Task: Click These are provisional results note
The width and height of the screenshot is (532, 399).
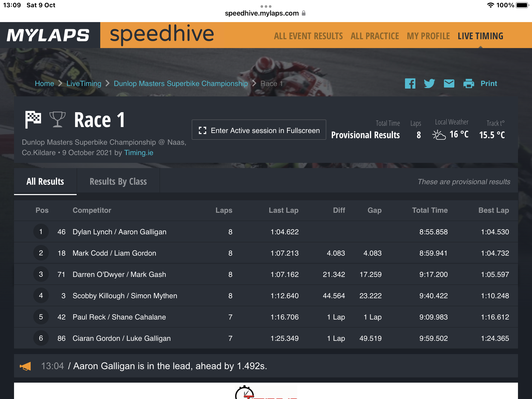Action: [x=464, y=182]
